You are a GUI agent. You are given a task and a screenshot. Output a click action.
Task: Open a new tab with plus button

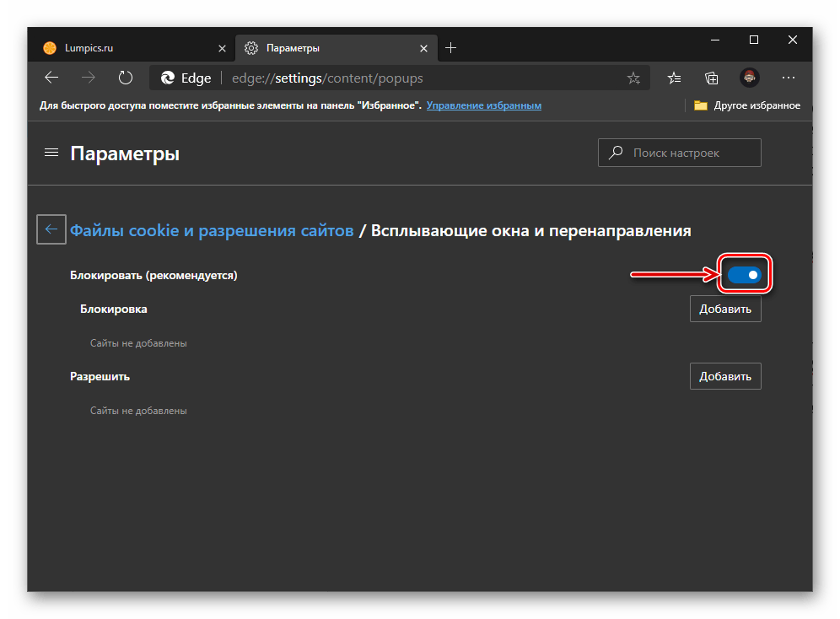coord(450,48)
